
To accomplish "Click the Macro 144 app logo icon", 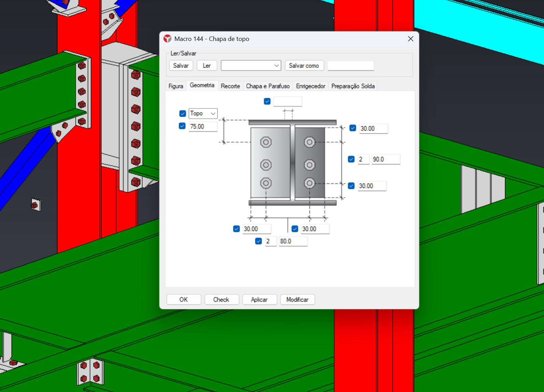I will click(167, 39).
